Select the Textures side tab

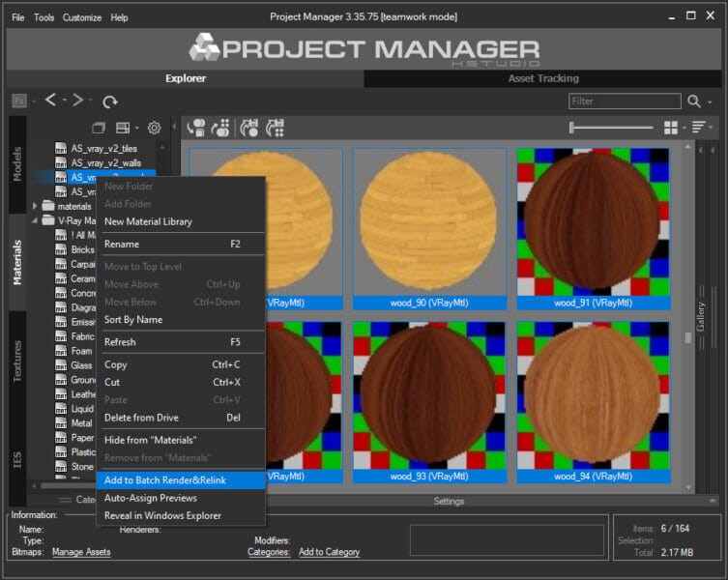pyautogui.click(x=17, y=362)
